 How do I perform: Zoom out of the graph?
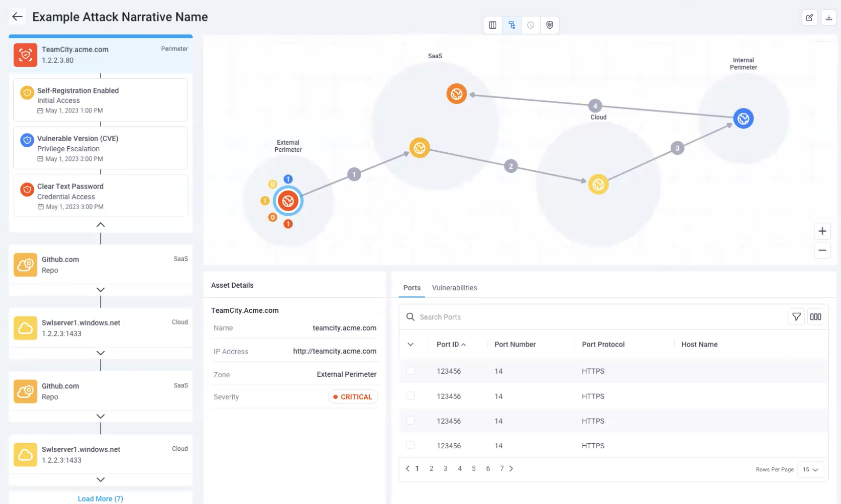822,250
